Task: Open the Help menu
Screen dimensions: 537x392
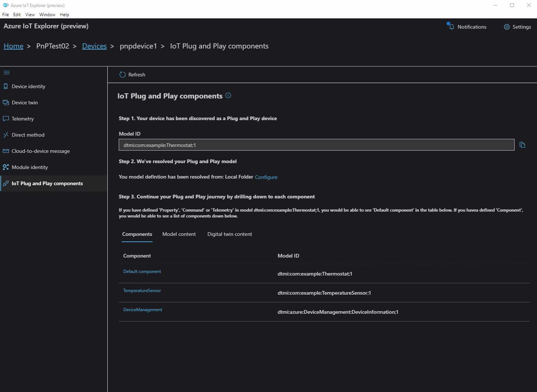Action: tap(64, 15)
